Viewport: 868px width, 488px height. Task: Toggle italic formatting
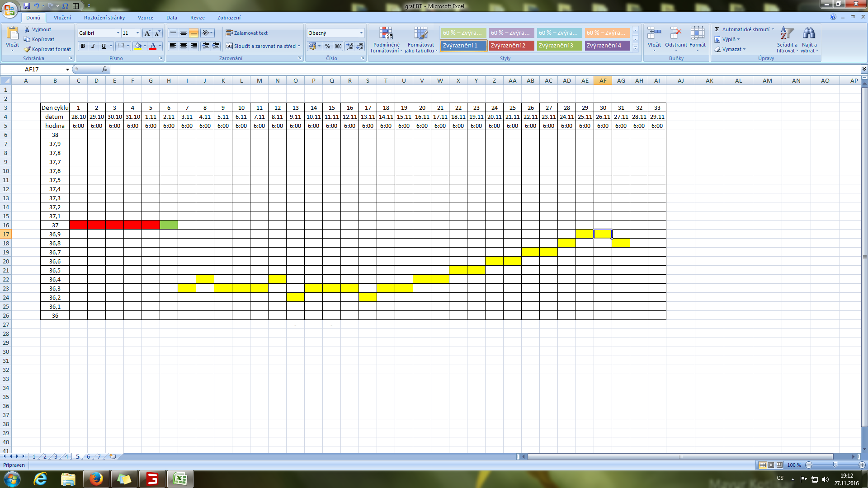pyautogui.click(x=93, y=46)
